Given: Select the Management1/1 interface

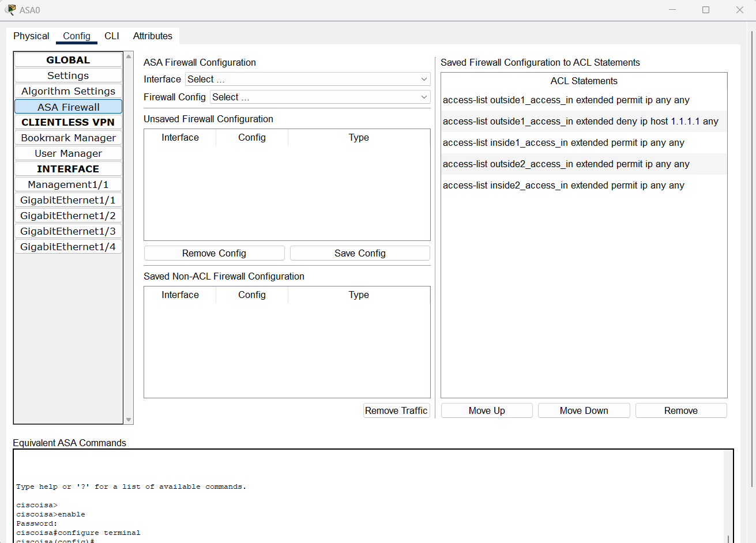Looking at the screenshot, I should 68,184.
